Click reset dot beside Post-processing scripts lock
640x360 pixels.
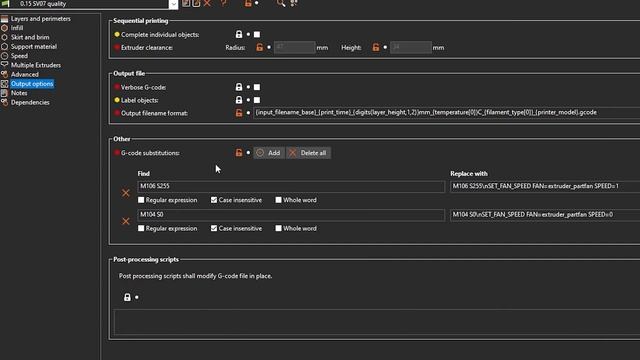click(137, 297)
